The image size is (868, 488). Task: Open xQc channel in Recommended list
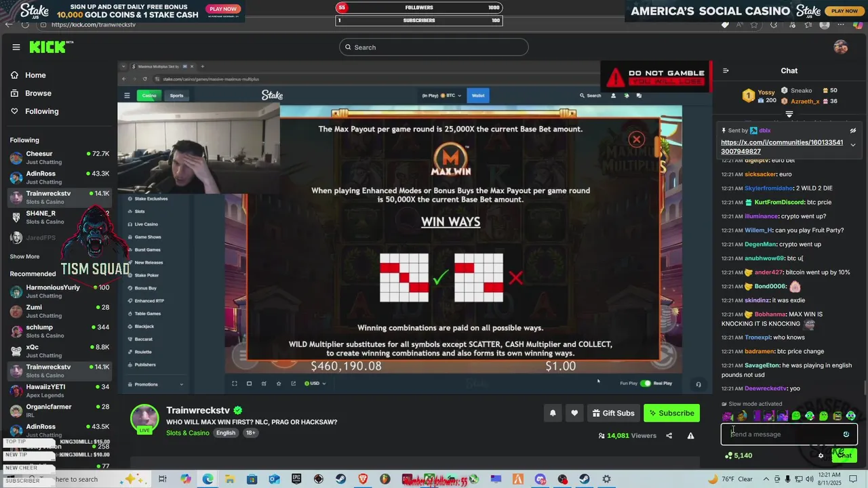click(x=60, y=351)
